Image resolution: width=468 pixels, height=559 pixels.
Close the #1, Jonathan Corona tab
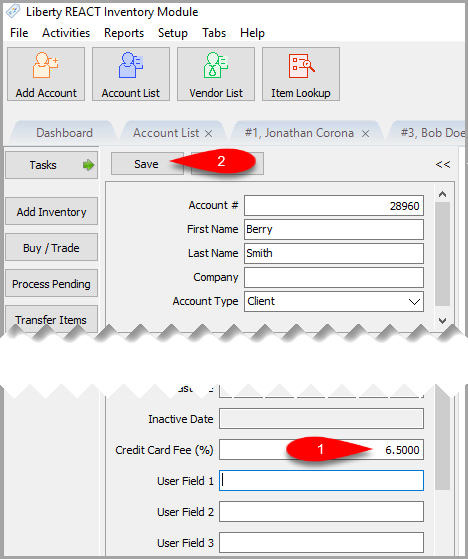pyautogui.click(x=365, y=133)
